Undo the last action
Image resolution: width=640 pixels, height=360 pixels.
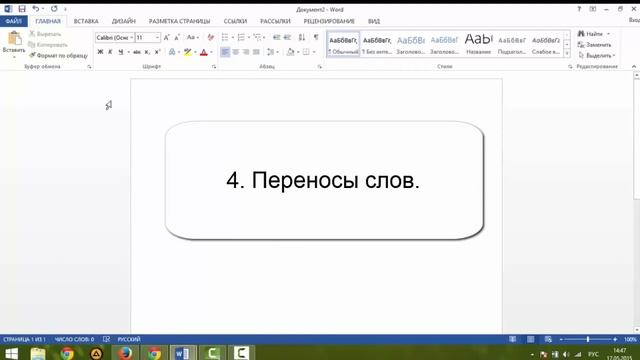pos(36,9)
